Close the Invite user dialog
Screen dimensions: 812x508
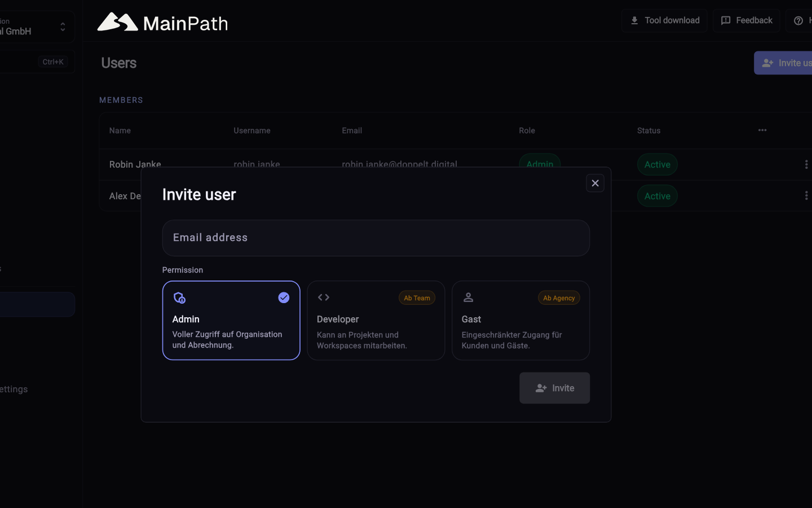(x=595, y=183)
